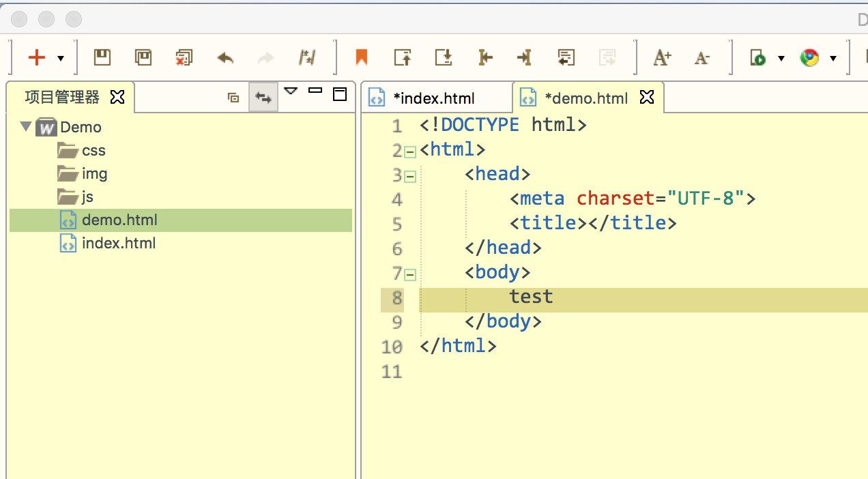
Task: Click the green Run play icon
Action: pos(758,58)
